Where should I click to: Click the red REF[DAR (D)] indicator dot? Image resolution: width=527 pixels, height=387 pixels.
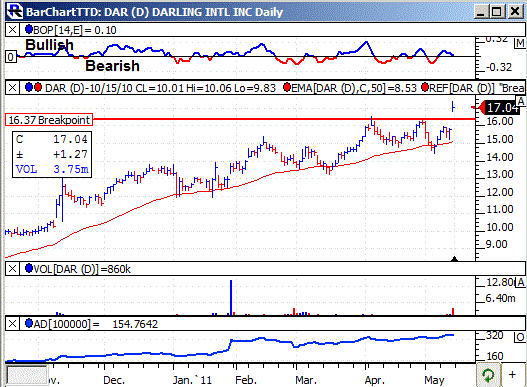point(424,87)
